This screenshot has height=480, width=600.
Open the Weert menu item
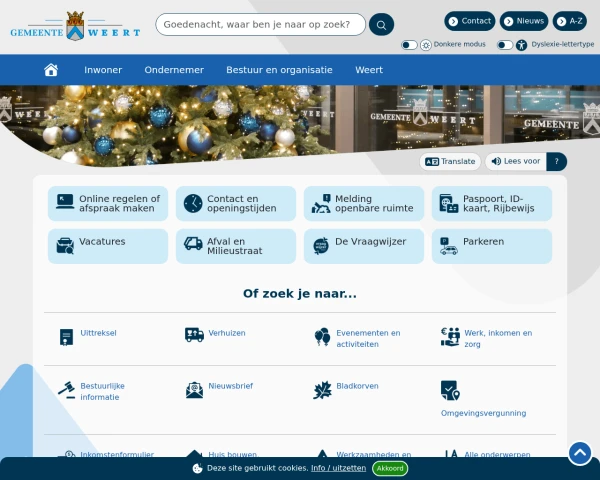click(x=369, y=70)
